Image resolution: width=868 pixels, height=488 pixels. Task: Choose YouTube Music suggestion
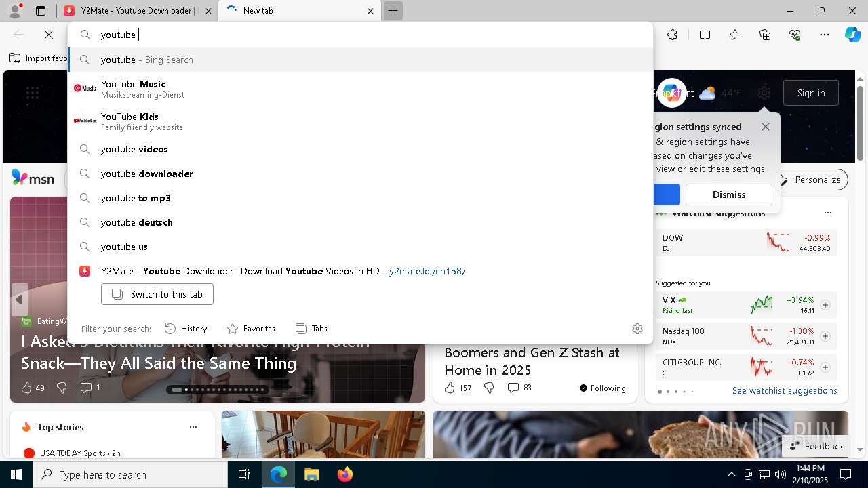click(x=360, y=88)
